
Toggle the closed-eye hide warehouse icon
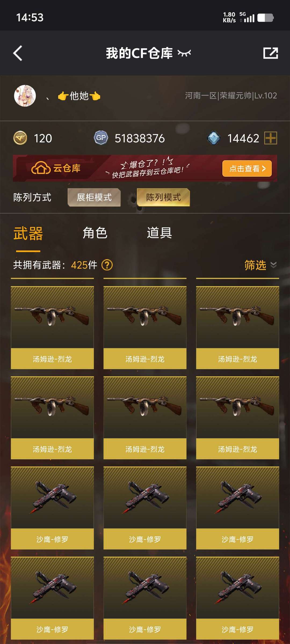point(184,53)
